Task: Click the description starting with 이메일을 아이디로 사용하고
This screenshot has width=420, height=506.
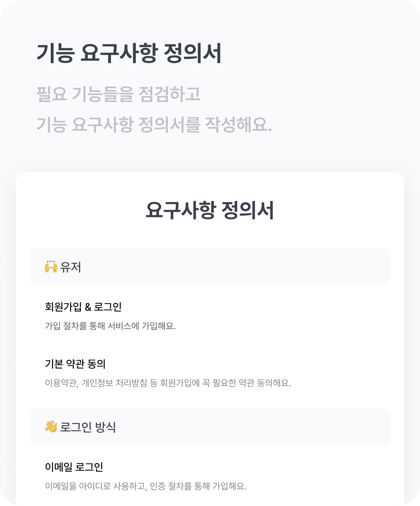Action: [x=146, y=486]
